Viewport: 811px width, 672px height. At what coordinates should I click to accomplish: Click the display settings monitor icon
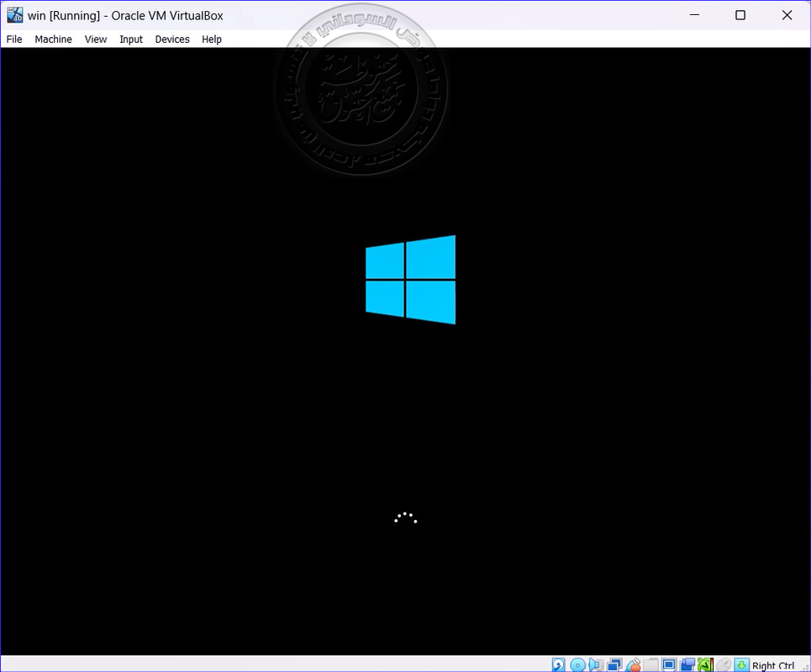pyautogui.click(x=669, y=665)
